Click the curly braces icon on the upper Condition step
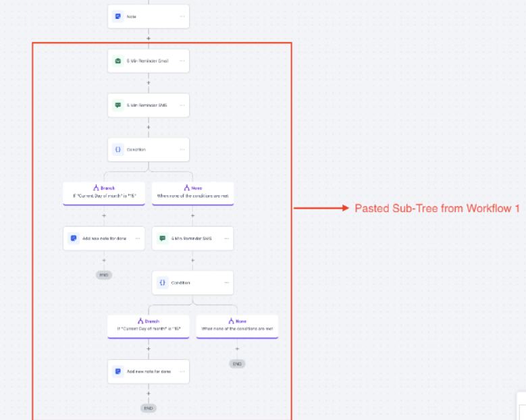This screenshot has height=420, width=526. coord(118,149)
